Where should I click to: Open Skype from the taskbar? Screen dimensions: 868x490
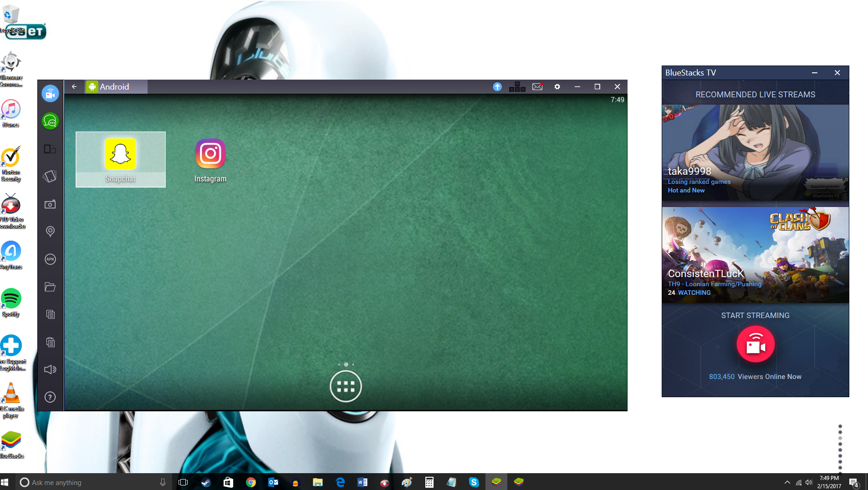click(474, 482)
